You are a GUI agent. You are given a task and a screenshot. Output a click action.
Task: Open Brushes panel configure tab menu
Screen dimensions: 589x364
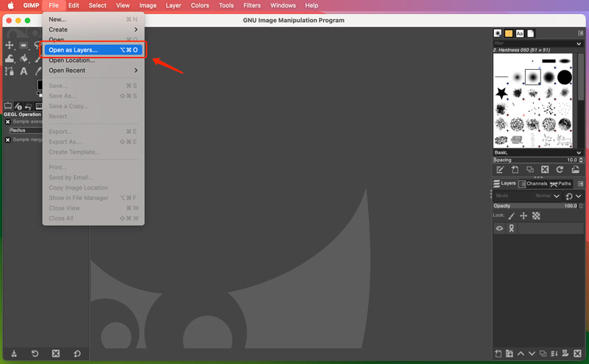tap(580, 33)
